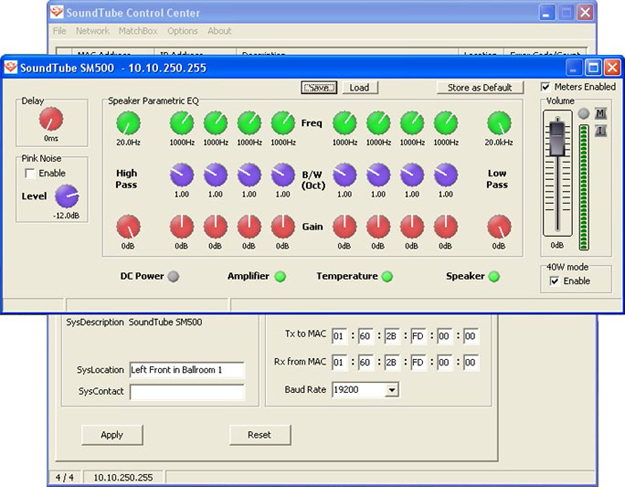The image size is (625, 487).
Task: Click first band purple bandwidth knob
Action: tap(182, 175)
